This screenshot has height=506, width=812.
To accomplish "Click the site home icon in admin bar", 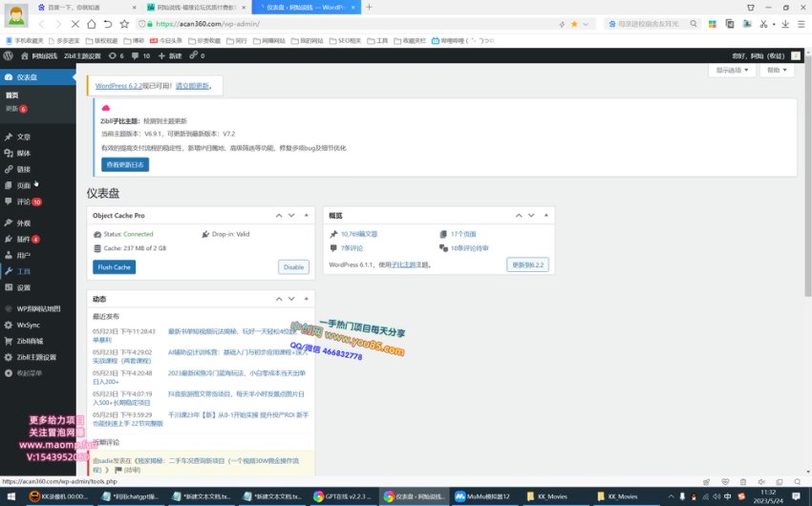I will coord(24,56).
